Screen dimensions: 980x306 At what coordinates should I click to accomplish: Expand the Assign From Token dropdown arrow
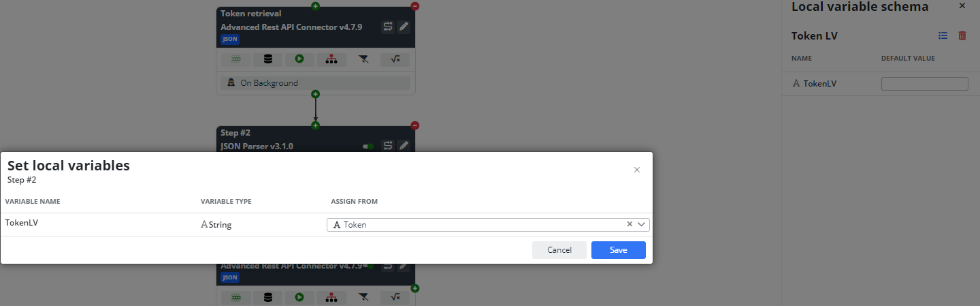coord(642,224)
